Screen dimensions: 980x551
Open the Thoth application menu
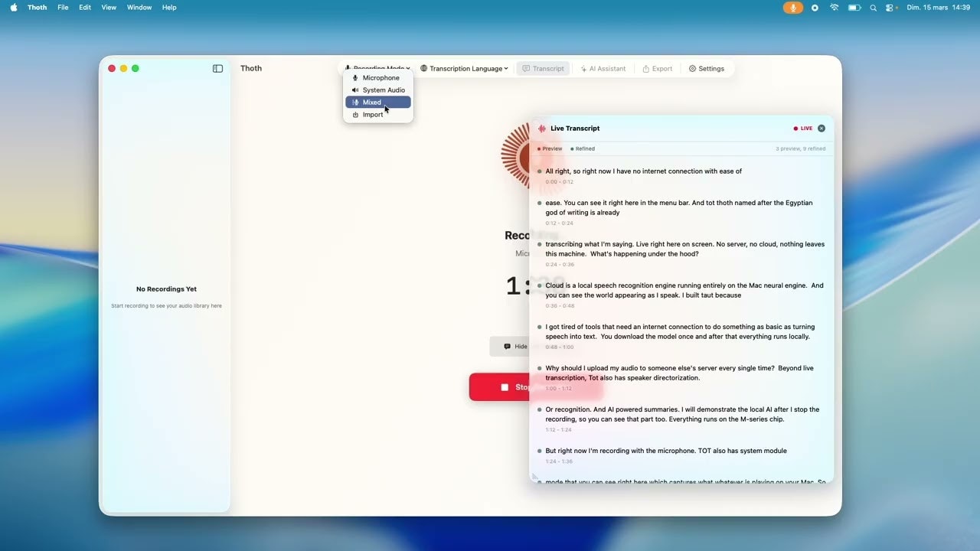point(37,8)
